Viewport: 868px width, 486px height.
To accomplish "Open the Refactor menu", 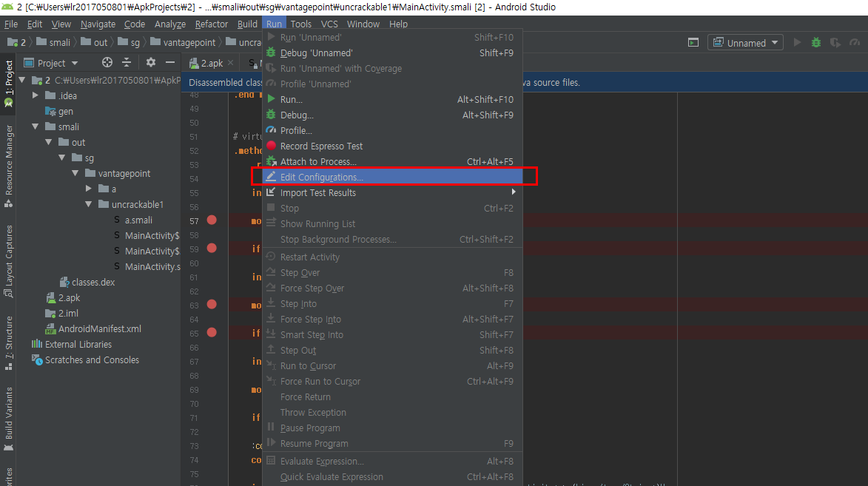I will pos(212,24).
